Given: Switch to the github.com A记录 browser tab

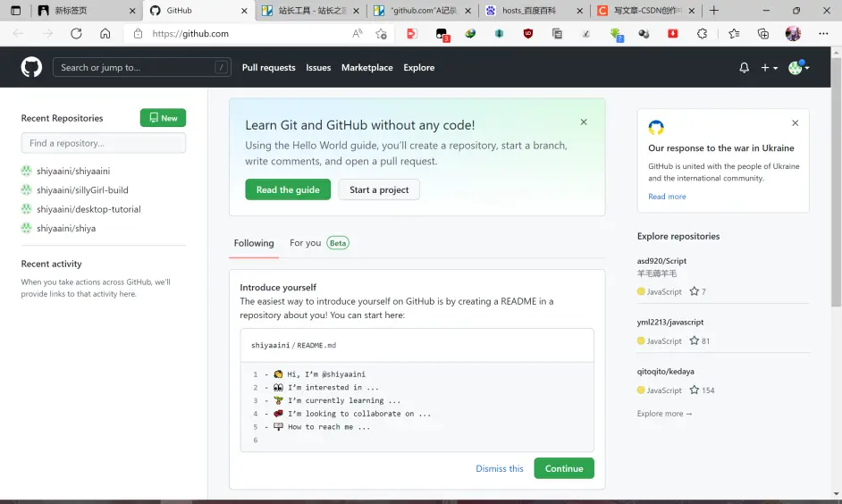Looking at the screenshot, I should (x=424, y=10).
